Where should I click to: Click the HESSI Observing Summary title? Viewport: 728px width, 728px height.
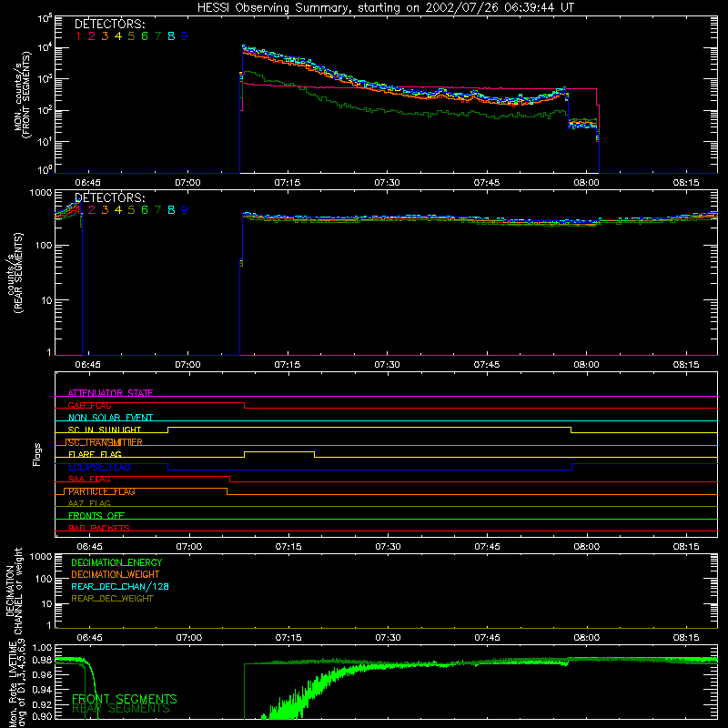[385, 8]
